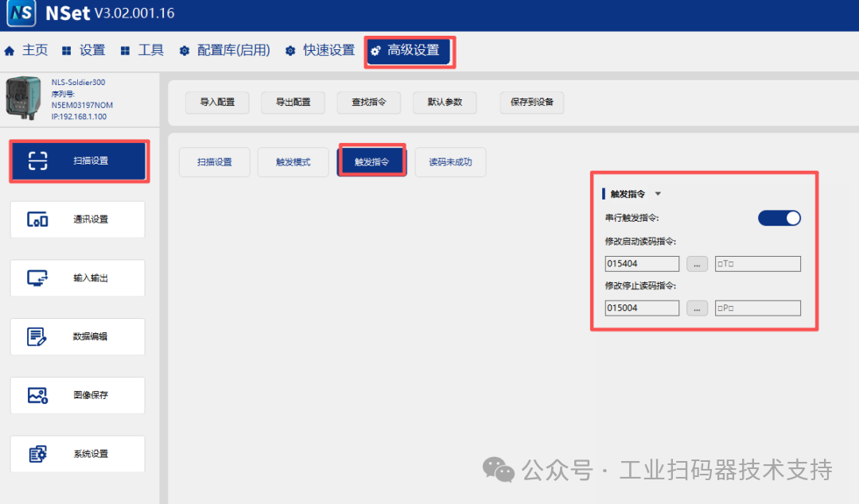Click the home icon beside 主页
Viewport: 859px width, 504px height.
[10, 51]
